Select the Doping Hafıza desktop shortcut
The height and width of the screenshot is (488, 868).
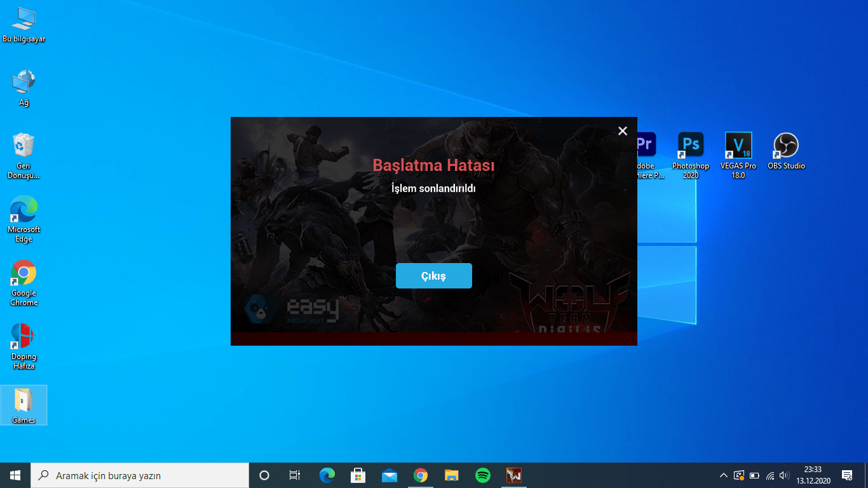pyautogui.click(x=24, y=347)
